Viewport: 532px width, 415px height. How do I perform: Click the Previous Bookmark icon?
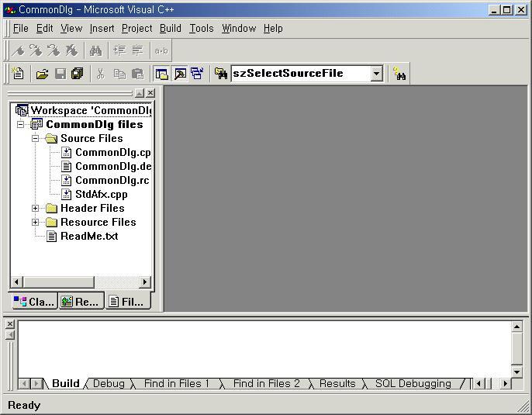(54, 50)
